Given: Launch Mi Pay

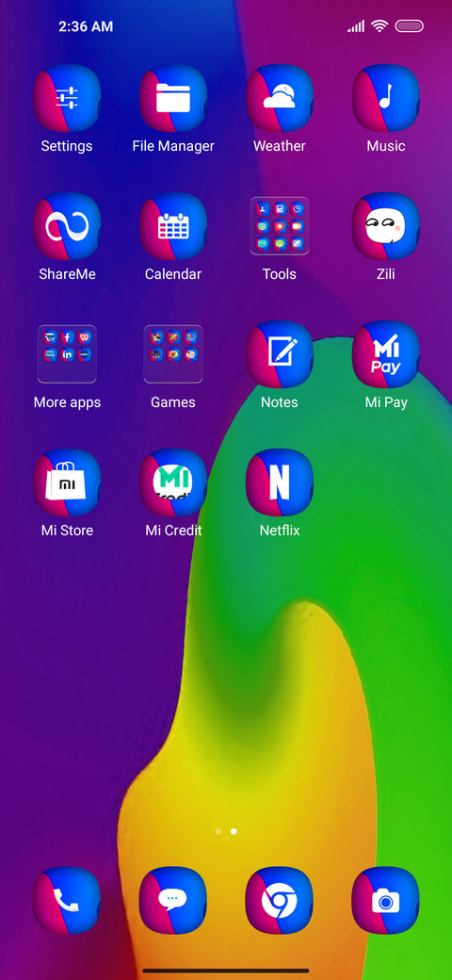Looking at the screenshot, I should pyautogui.click(x=386, y=354).
